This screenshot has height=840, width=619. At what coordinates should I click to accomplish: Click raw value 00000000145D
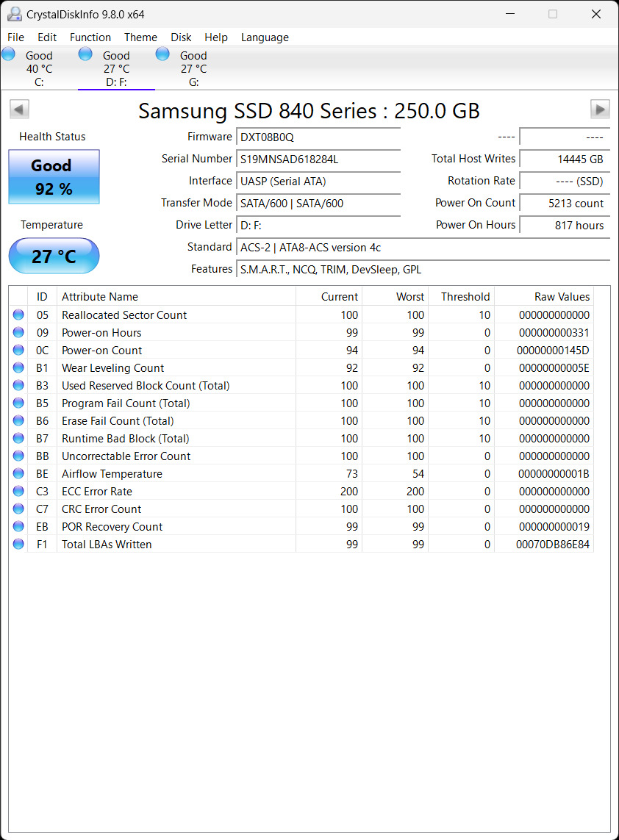(553, 351)
